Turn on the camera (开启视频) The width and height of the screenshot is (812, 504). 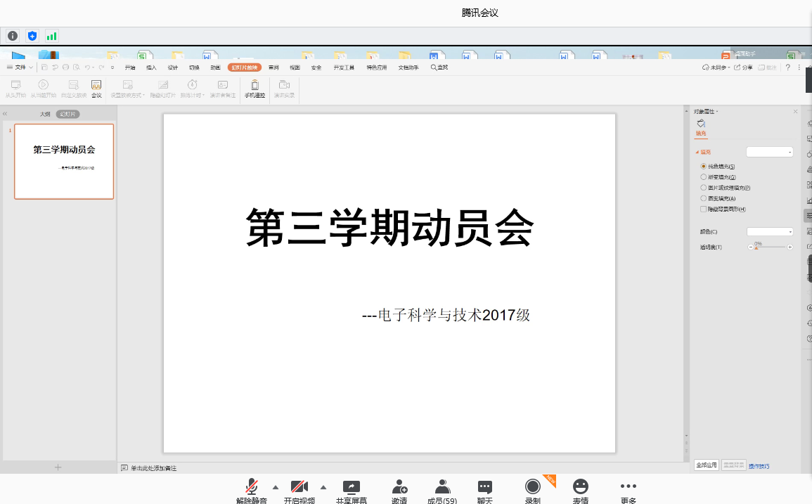click(x=299, y=487)
